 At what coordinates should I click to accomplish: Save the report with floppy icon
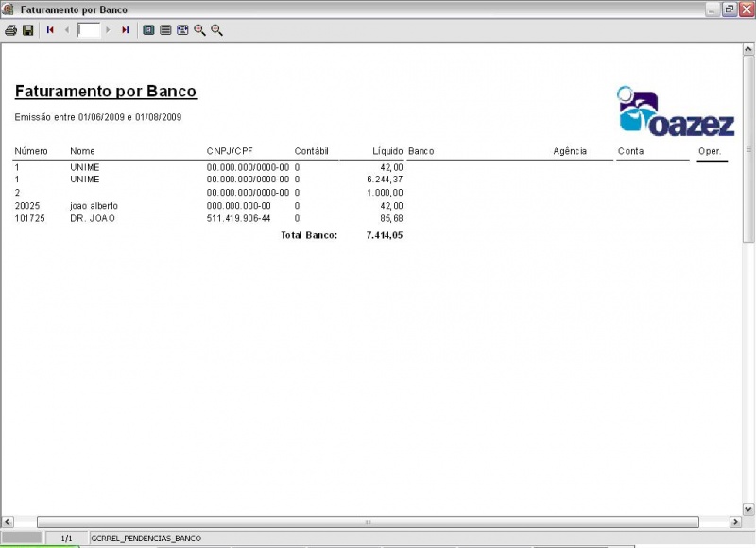coord(28,30)
